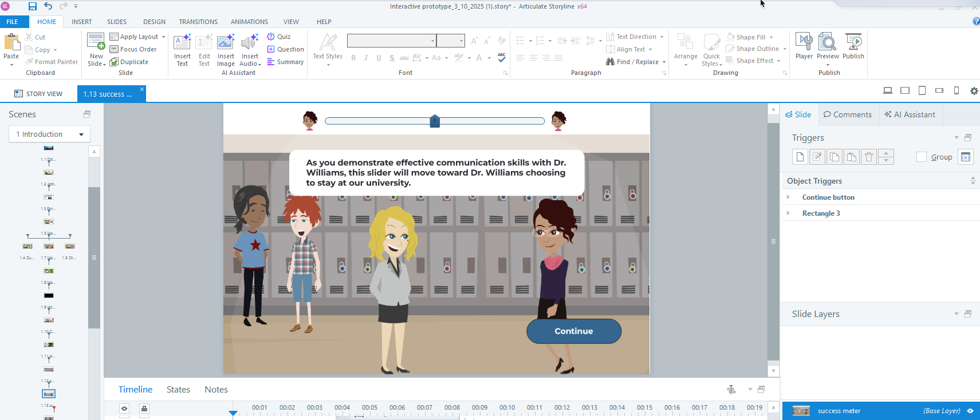Open the Triggers panel options dropdown arrow

(956, 137)
